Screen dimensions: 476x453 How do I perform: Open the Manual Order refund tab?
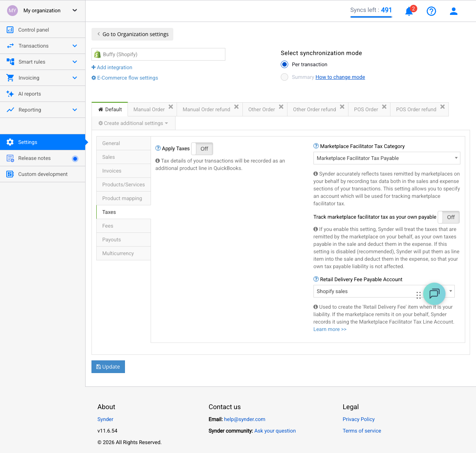point(206,109)
